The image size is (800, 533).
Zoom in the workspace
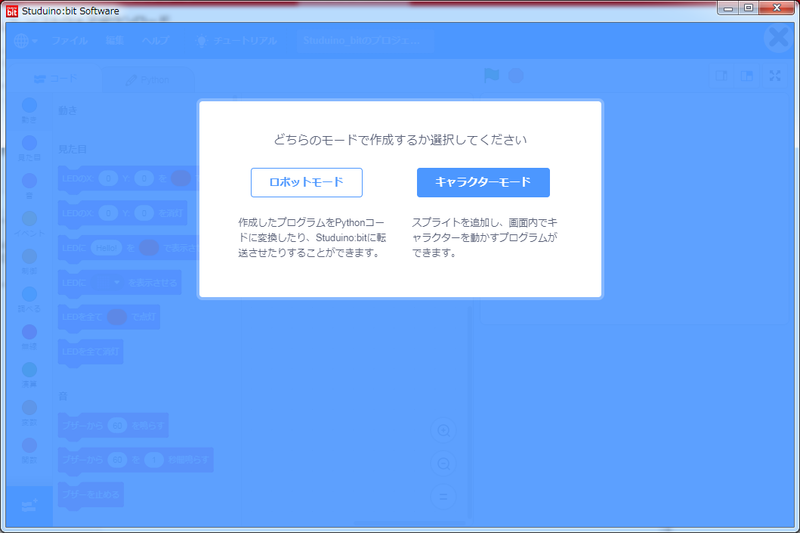click(443, 430)
